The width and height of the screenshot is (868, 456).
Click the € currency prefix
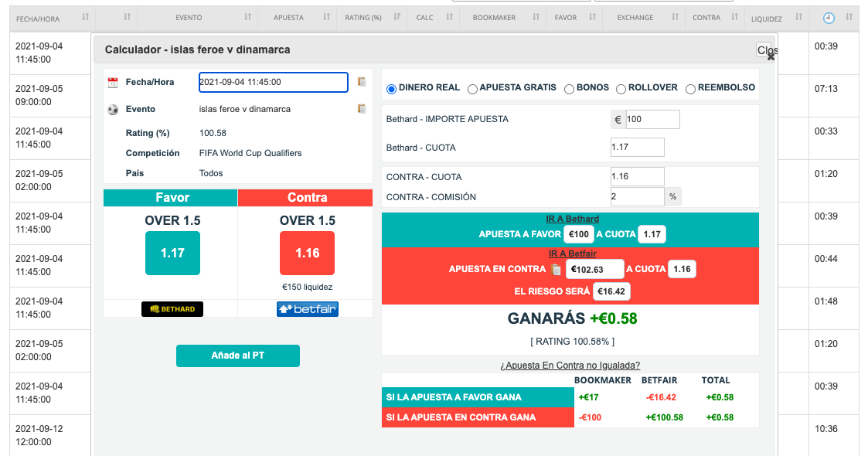618,120
